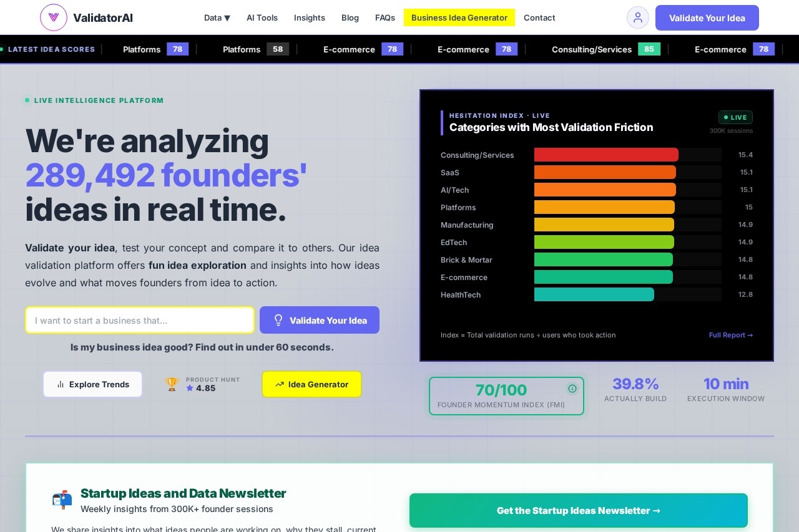
Task: Open the Business Idea Generator link
Action: point(459,17)
